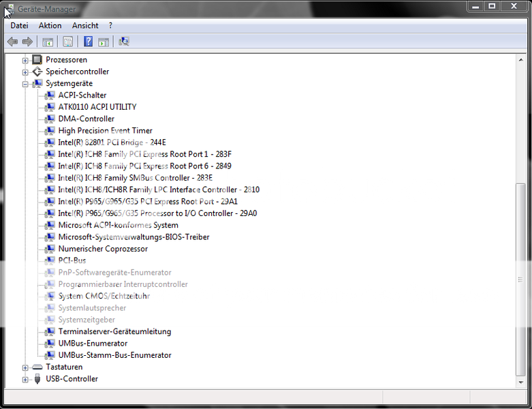Click the show/hide console tree icon

pos(48,42)
